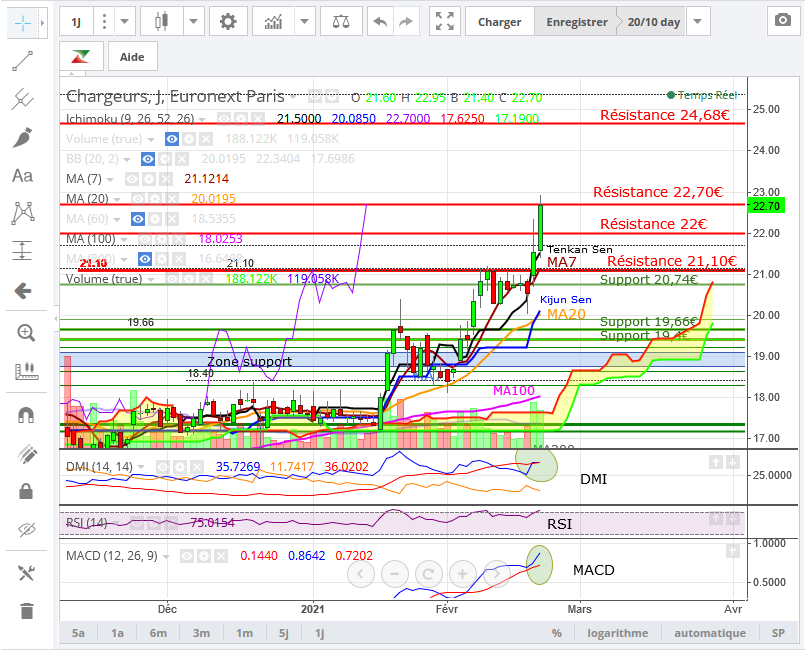Click the Enregistrer button
The image size is (805, 650).
tap(577, 22)
